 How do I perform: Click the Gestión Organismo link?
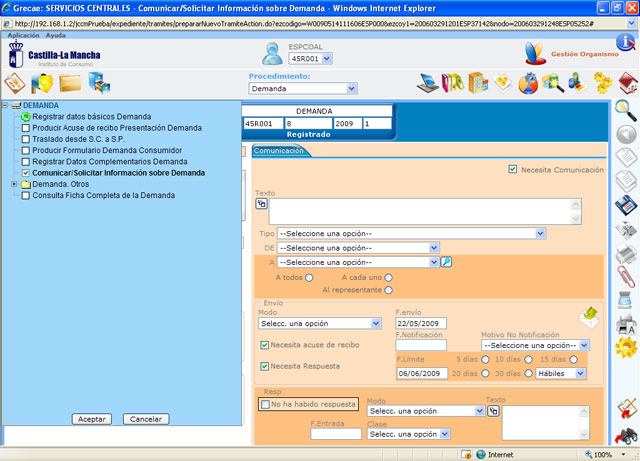coord(584,54)
